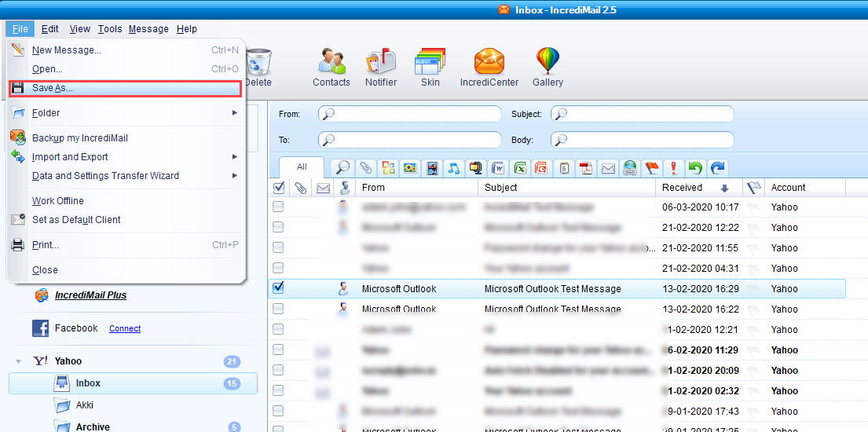Toggle the select-all checkbox in header
This screenshot has height=432, width=868.
click(x=278, y=188)
